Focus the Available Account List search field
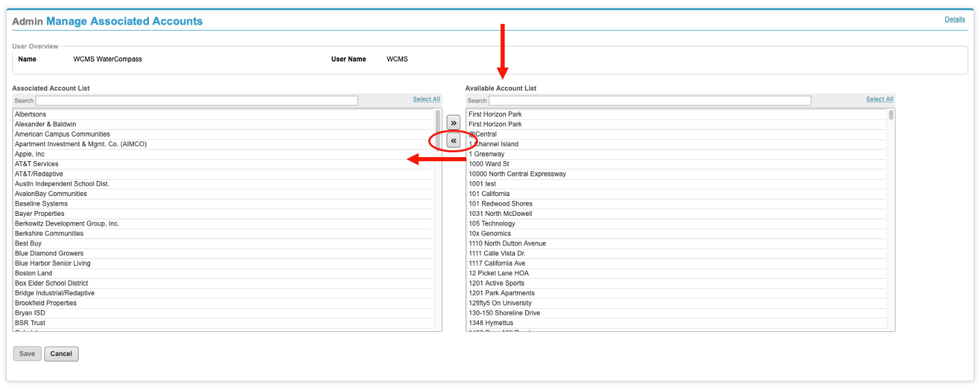The image size is (980, 386). pyautogui.click(x=650, y=100)
